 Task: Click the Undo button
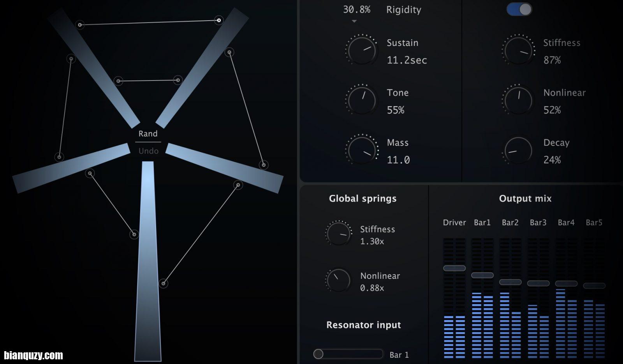[x=148, y=151]
